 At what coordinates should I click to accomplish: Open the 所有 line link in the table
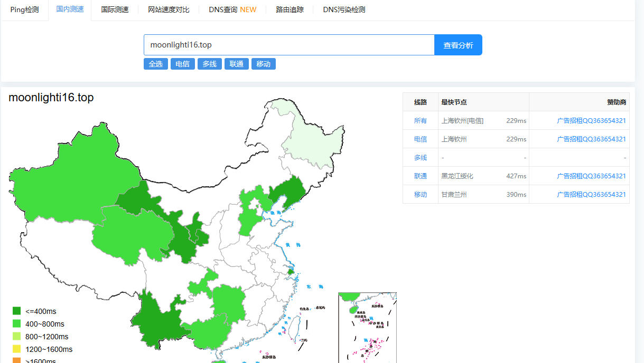coord(421,121)
